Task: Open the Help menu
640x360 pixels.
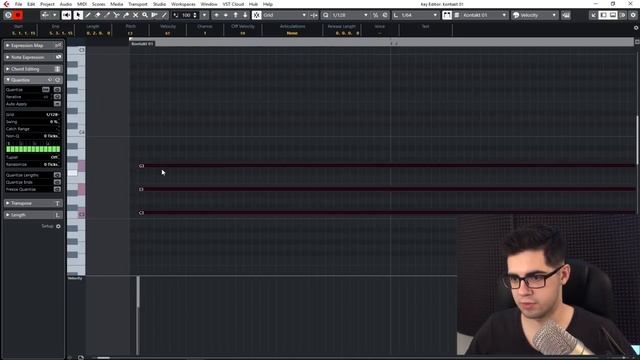Action: click(x=268, y=4)
